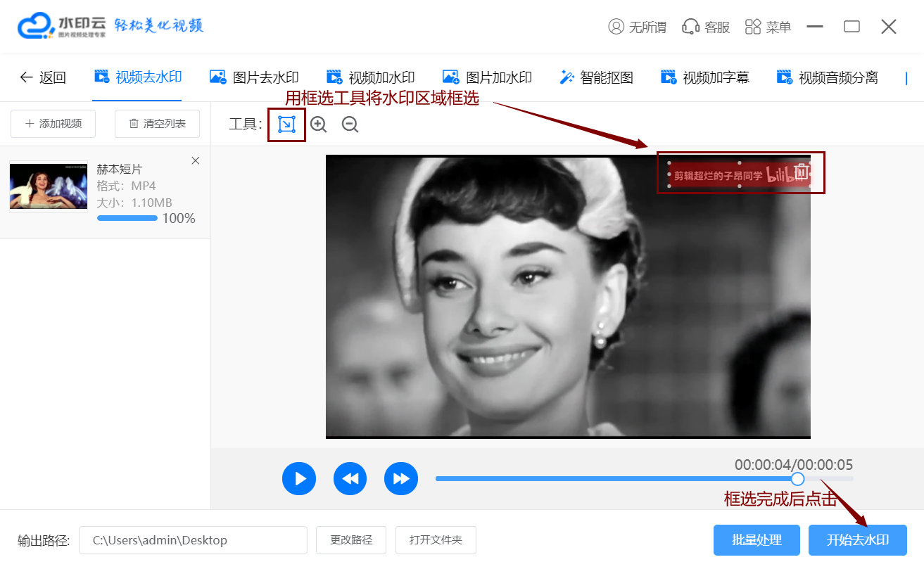Close the 水印云 window
Screen dimensions: 924x569
click(889, 27)
